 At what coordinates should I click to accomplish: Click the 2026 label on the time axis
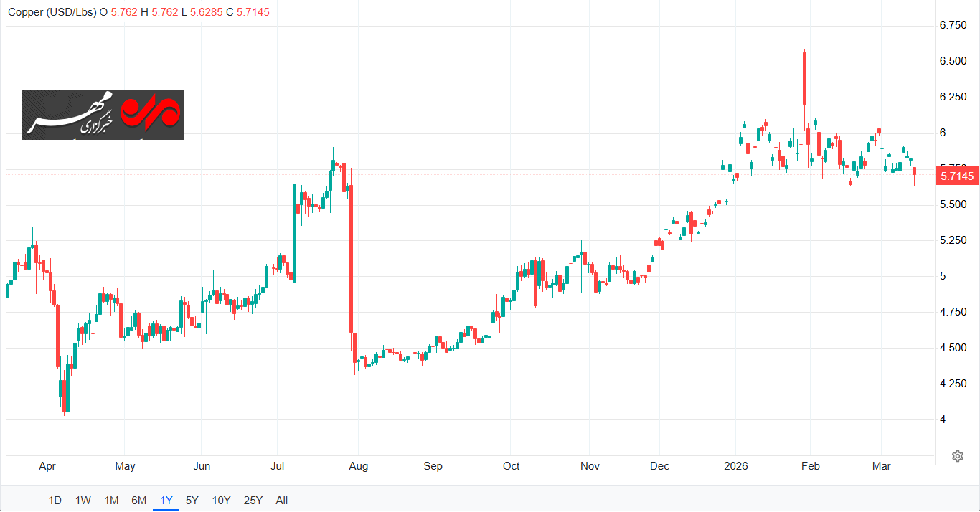tap(735, 466)
